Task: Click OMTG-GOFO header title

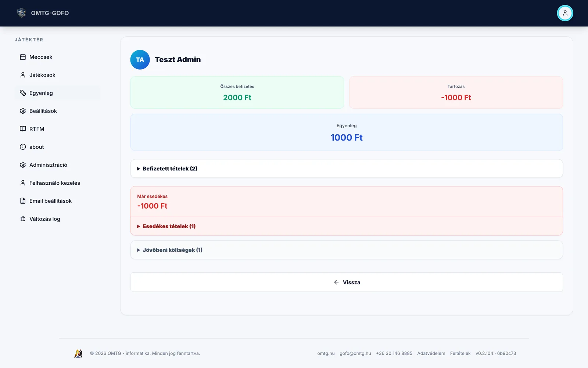Action: 50,13
